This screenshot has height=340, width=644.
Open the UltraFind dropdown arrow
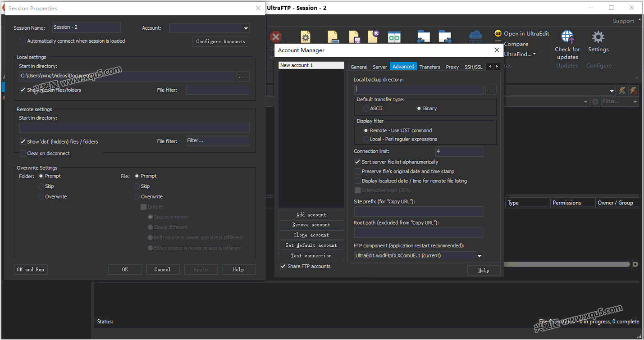[x=534, y=54]
